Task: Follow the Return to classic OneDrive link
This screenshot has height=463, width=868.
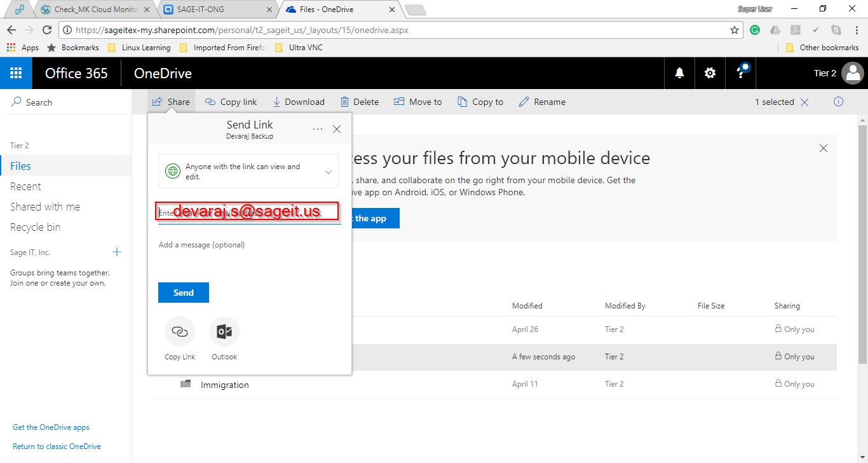Action: tap(57, 446)
